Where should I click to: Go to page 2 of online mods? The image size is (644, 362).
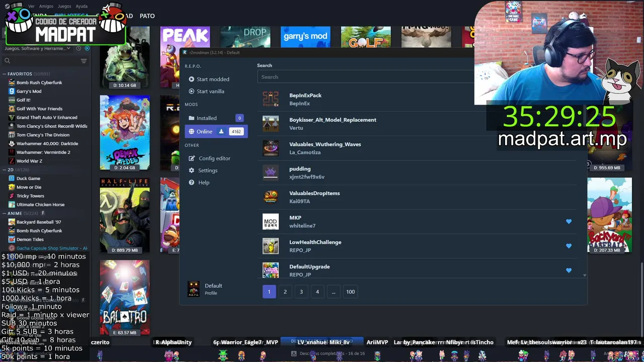[x=285, y=292]
